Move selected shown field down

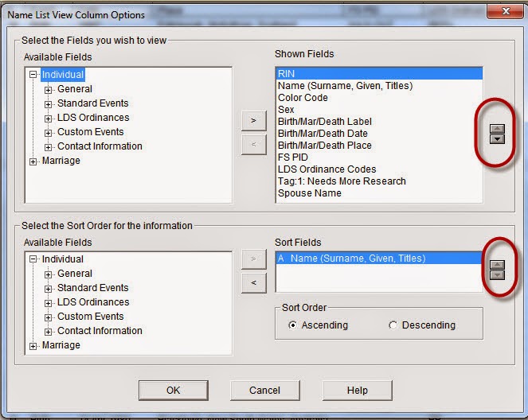point(497,139)
